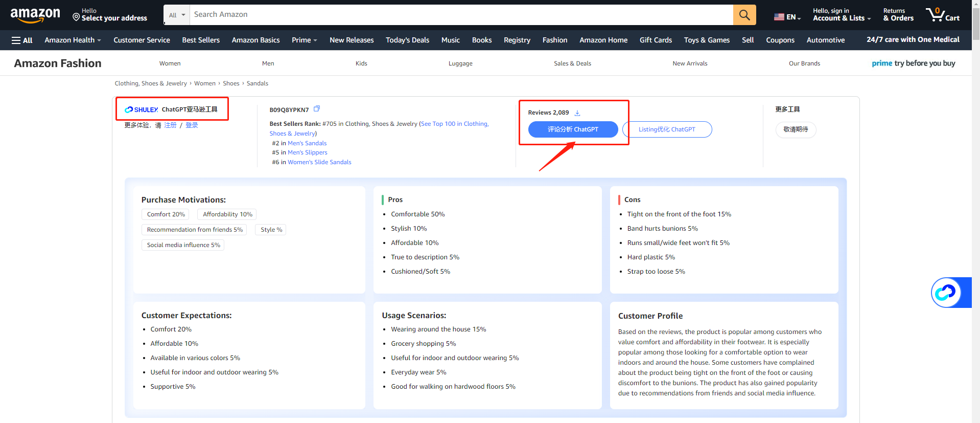Viewport: 980px width, 423px height.
Task: Click the Listing优化 ChatGPT button
Action: tap(667, 129)
